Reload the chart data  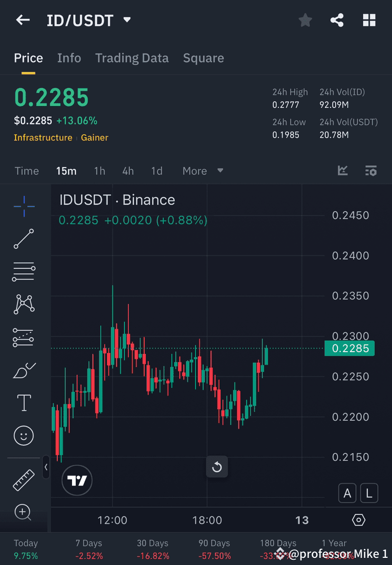[x=217, y=467]
